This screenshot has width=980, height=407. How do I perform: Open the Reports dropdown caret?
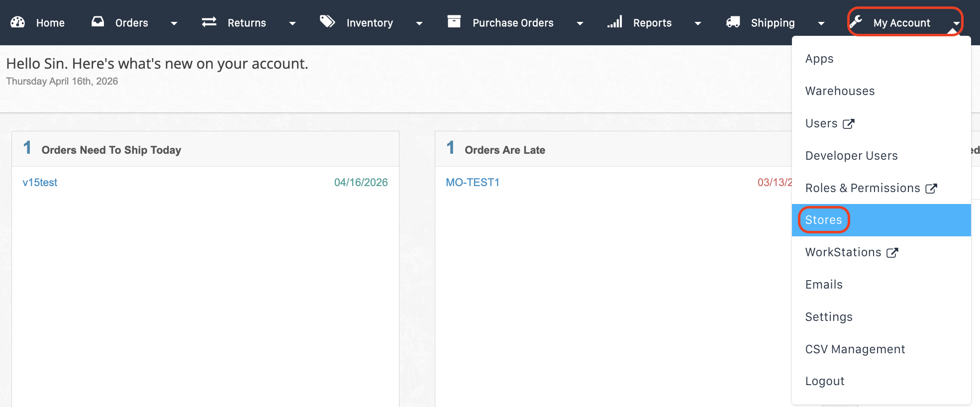[x=697, y=23]
